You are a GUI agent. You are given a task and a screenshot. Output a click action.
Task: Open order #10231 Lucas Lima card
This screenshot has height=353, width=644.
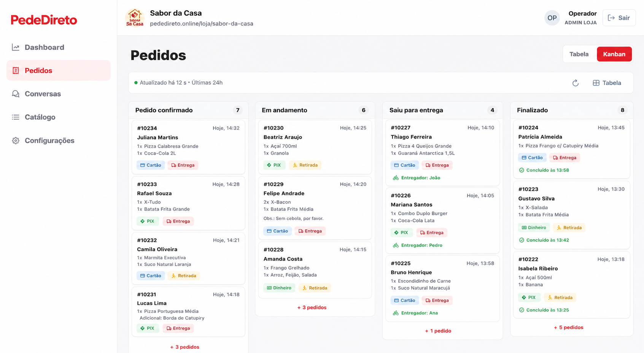click(x=188, y=312)
